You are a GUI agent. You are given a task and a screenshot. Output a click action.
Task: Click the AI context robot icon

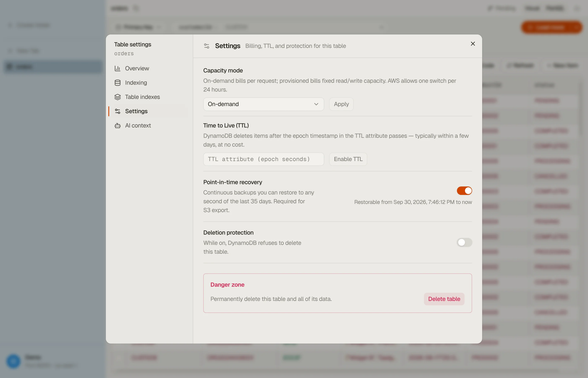[x=118, y=125]
